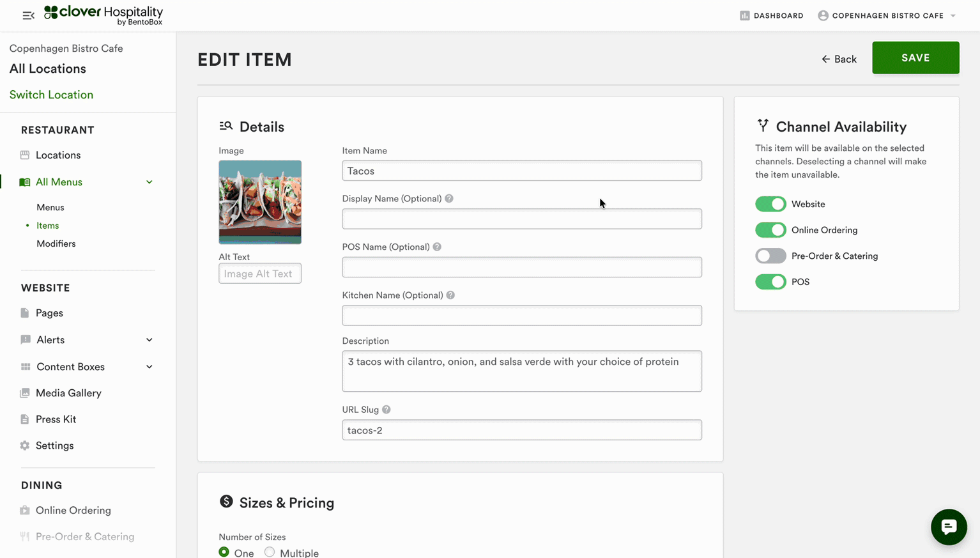Open Menus under All Menus
This screenshot has height=558, width=980.
50,207
